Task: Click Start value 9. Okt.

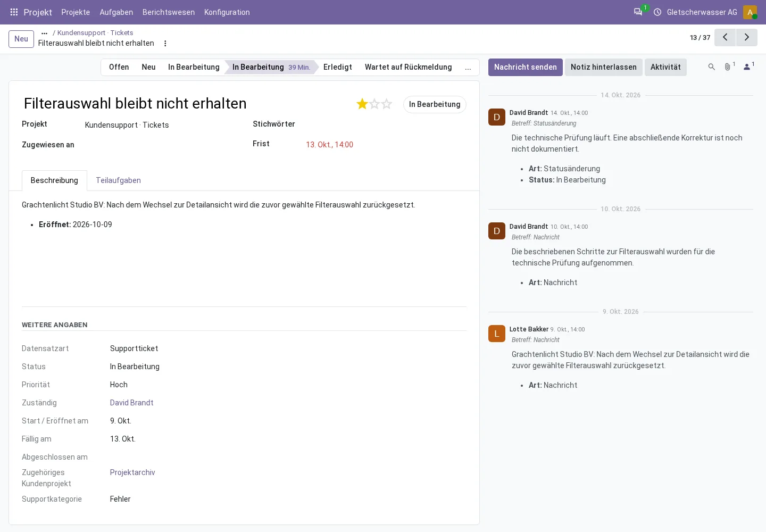Action: pos(121,421)
